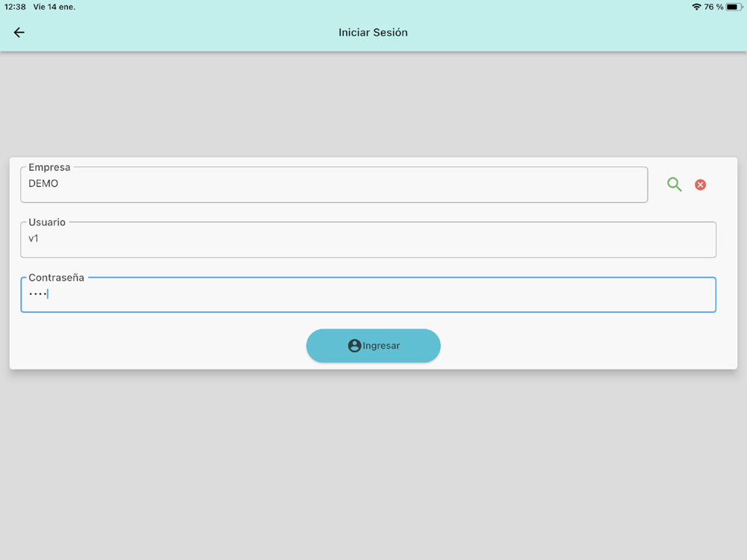
Task: Click the Iniciar Sesión header title
Action: click(373, 32)
